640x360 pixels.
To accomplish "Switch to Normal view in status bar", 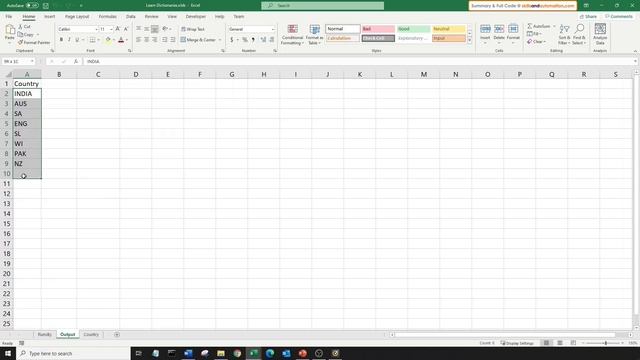I will click(546, 343).
